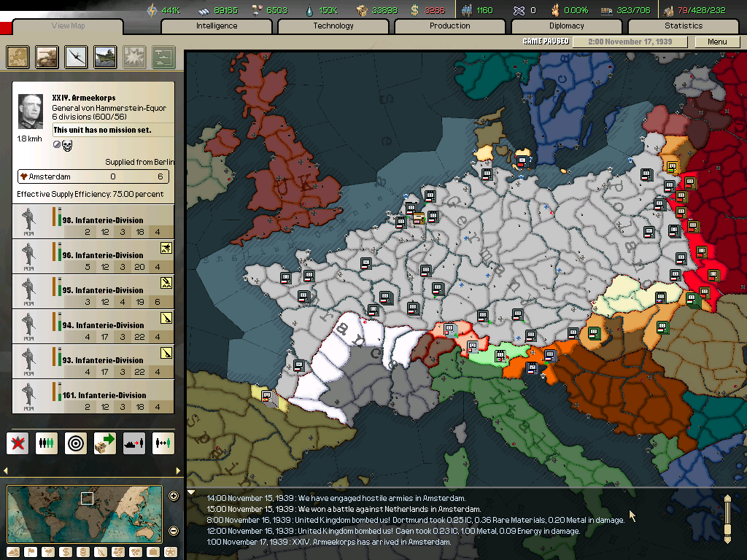Click the right arrow under the unit orders

click(x=178, y=470)
